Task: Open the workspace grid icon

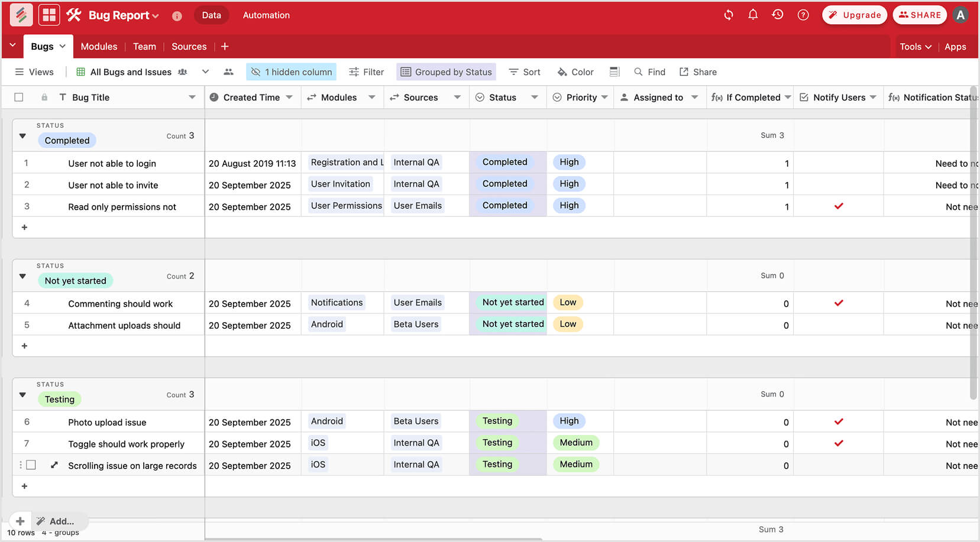Action: tap(49, 15)
